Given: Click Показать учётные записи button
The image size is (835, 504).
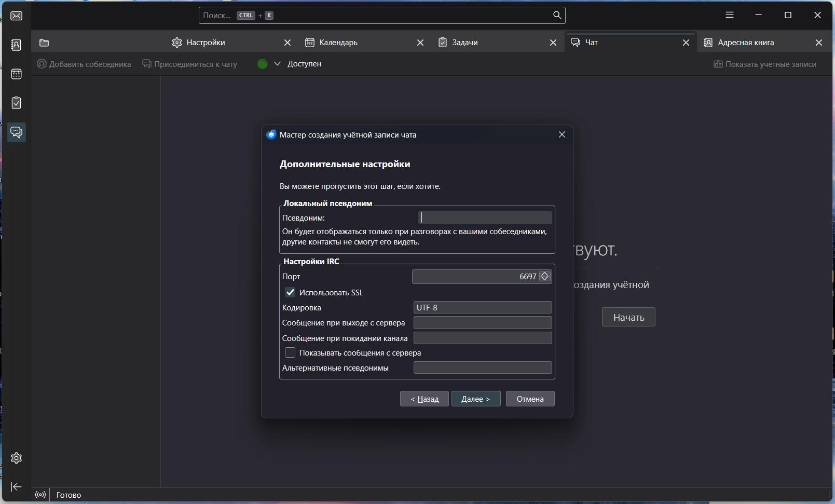Looking at the screenshot, I should coord(765,64).
